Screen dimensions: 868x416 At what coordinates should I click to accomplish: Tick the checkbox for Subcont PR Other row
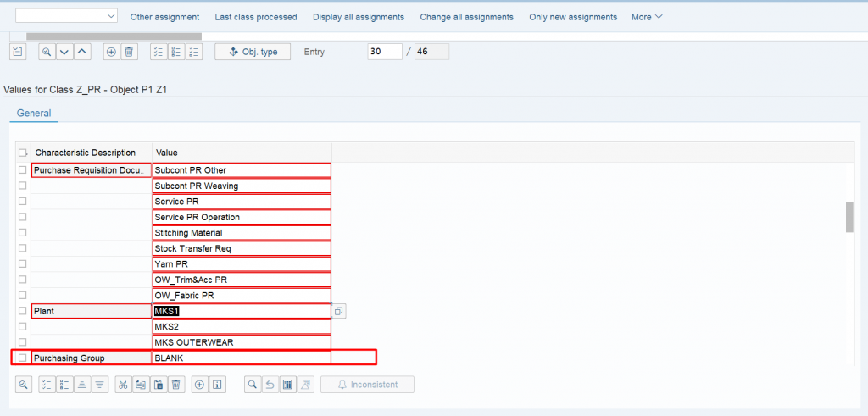22,169
